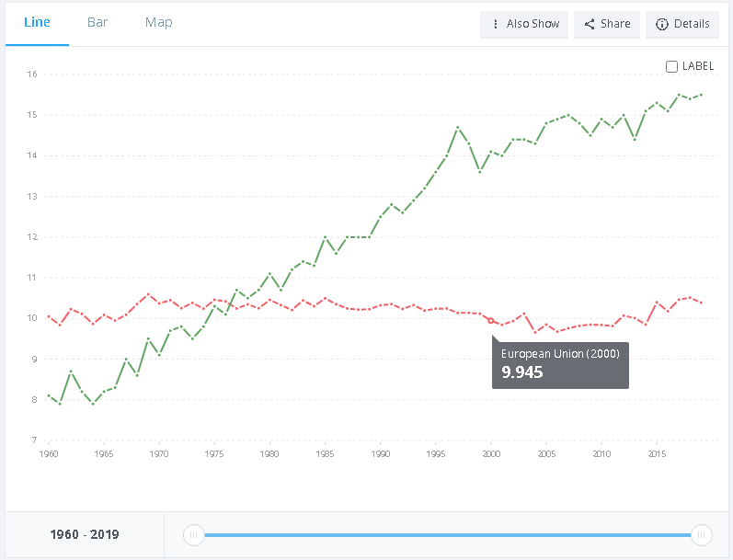Image resolution: width=733 pixels, height=560 pixels.
Task: Enable the LABEL checkbox
Action: coord(671,66)
